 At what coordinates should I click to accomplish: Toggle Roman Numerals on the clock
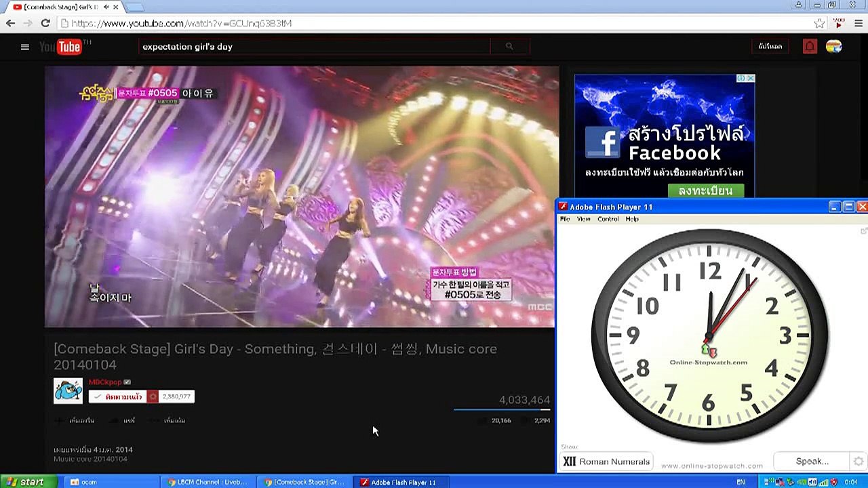click(606, 462)
